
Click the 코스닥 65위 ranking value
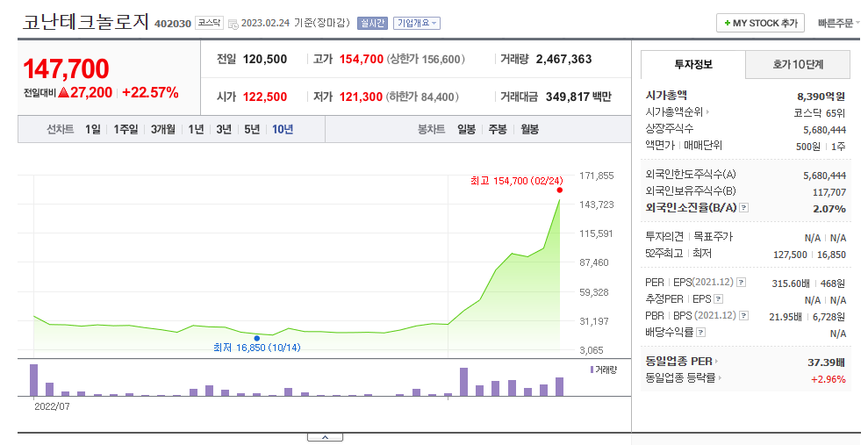(819, 113)
